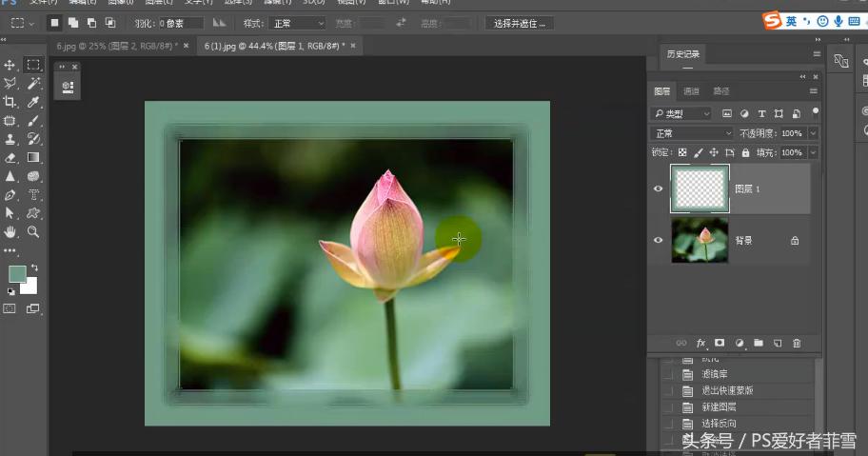Swap foreground and background colors

34,268
